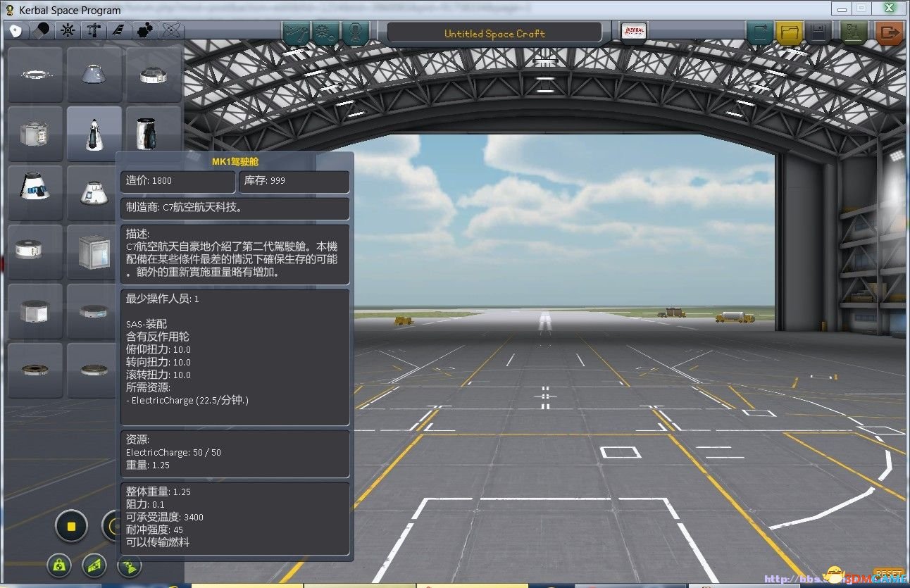Click the 最少操作人员: 1 line

point(162,299)
